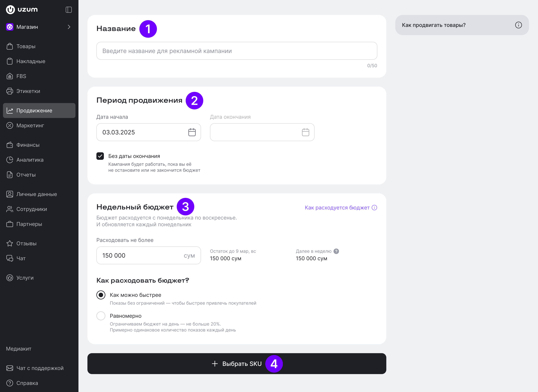
Task: Click the Uzum logo icon
Action: click(10, 10)
